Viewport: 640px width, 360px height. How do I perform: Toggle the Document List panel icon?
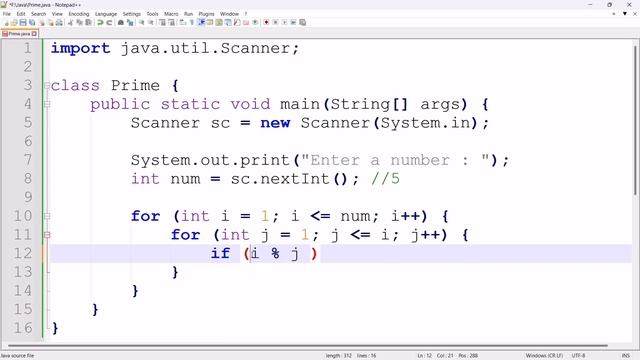(228, 22)
